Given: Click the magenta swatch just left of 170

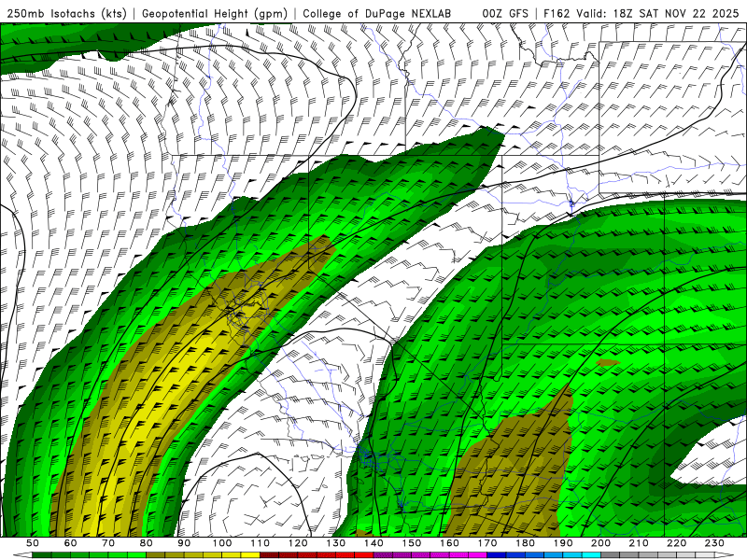Looking at the screenshot, I should tap(478, 554).
